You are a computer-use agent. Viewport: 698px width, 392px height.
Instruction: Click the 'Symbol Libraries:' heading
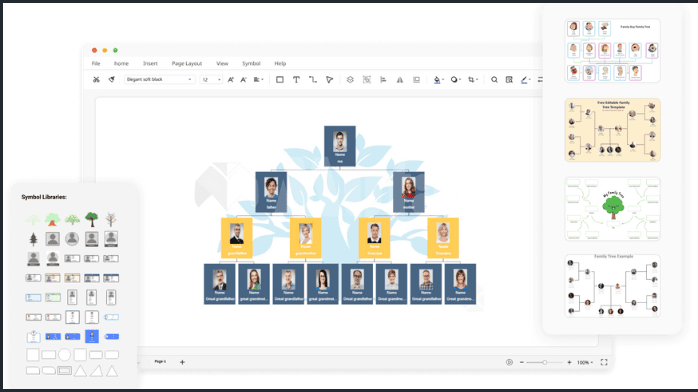(44, 197)
